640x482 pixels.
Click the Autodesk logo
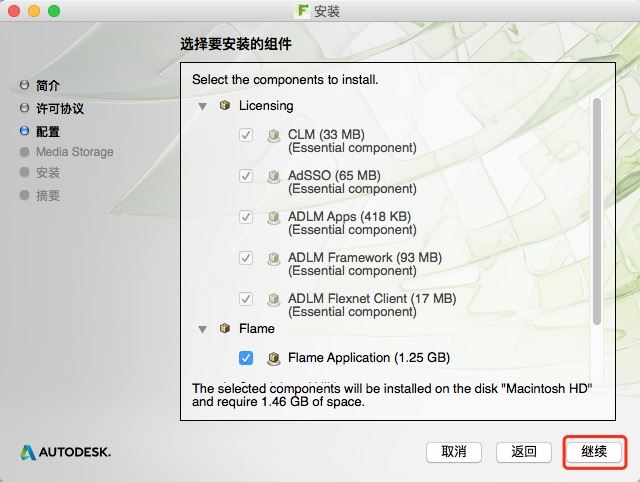[x=65, y=452]
